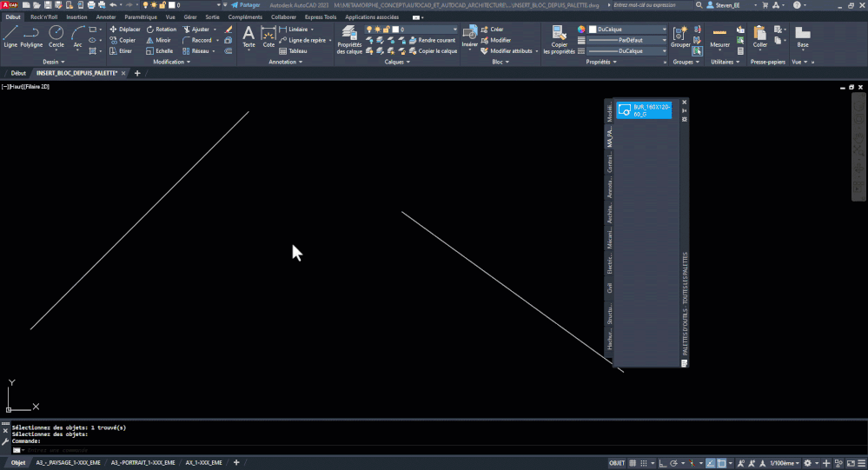Open the Annoter ribbon tab

pos(106,17)
